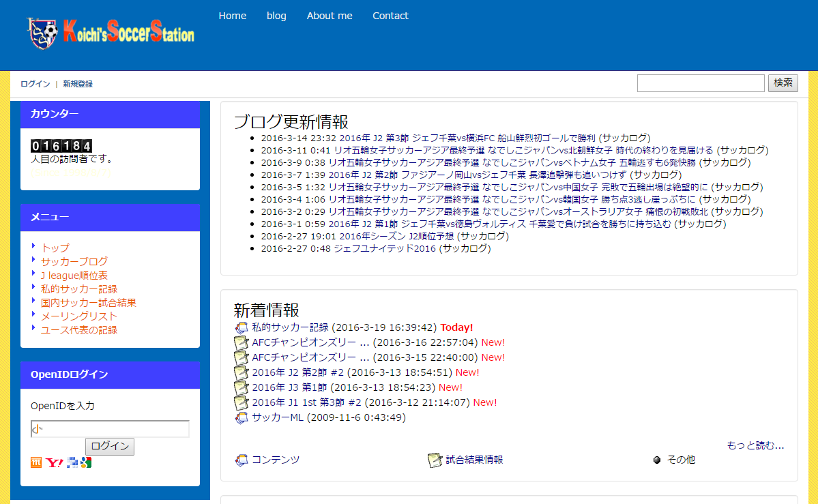Select the Google OpenID login icon
818x504 pixels.
pos(85,462)
